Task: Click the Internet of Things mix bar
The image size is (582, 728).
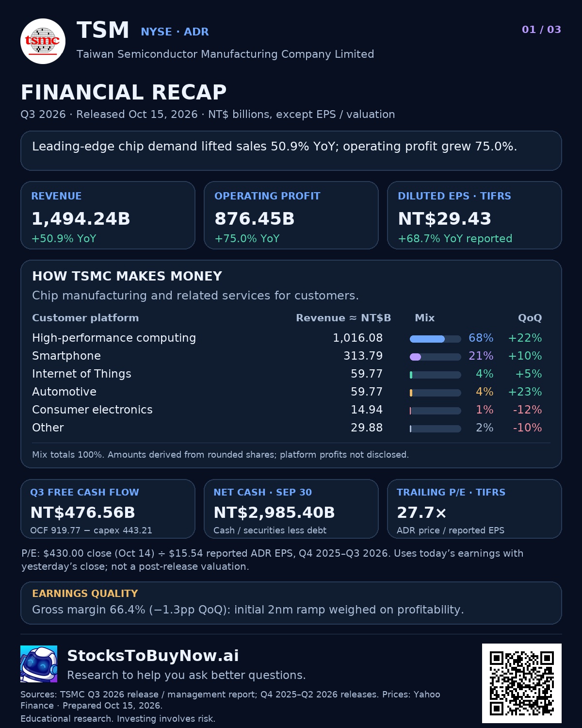Action: (435, 375)
